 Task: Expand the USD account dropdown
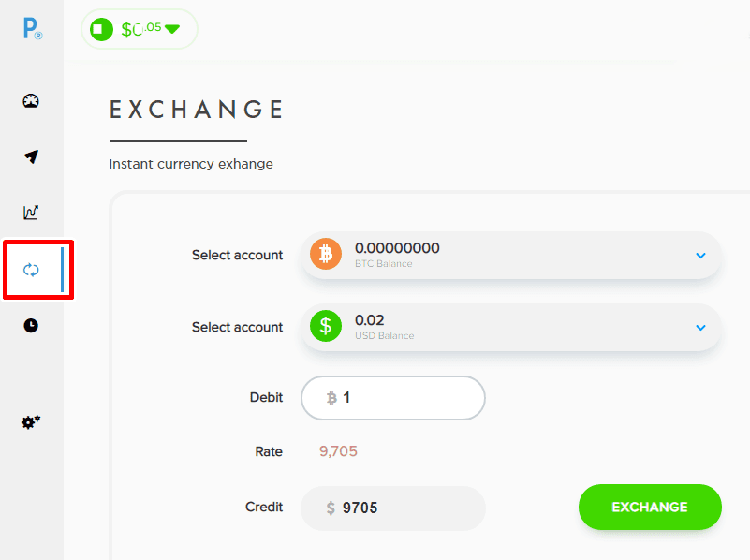(x=700, y=327)
